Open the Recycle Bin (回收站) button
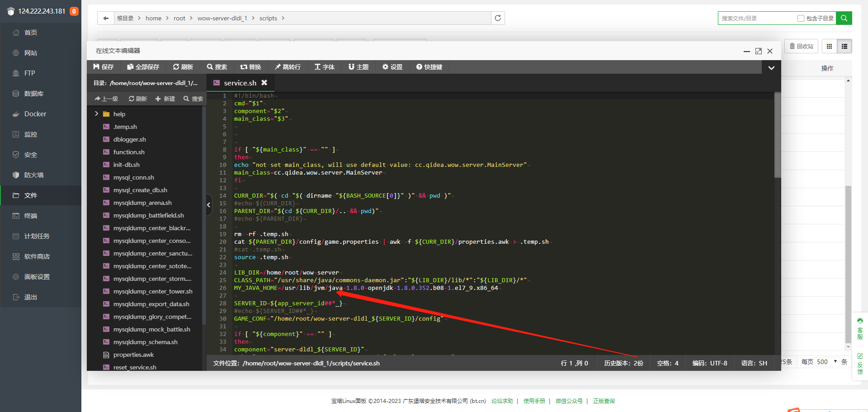868x412 pixels. point(801,46)
